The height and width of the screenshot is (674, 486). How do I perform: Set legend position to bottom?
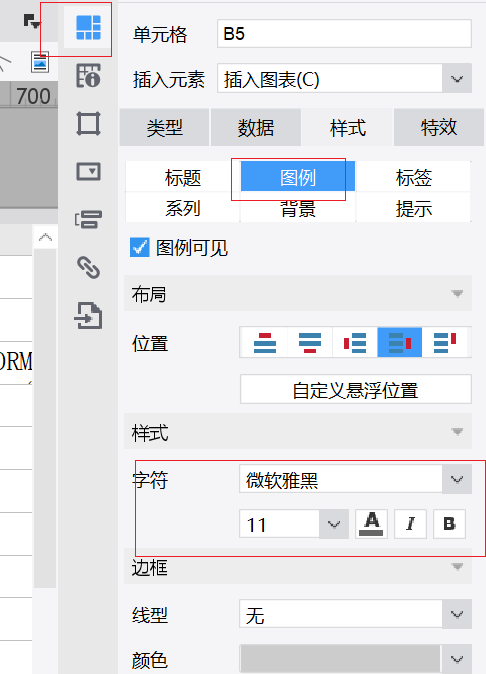click(310, 343)
